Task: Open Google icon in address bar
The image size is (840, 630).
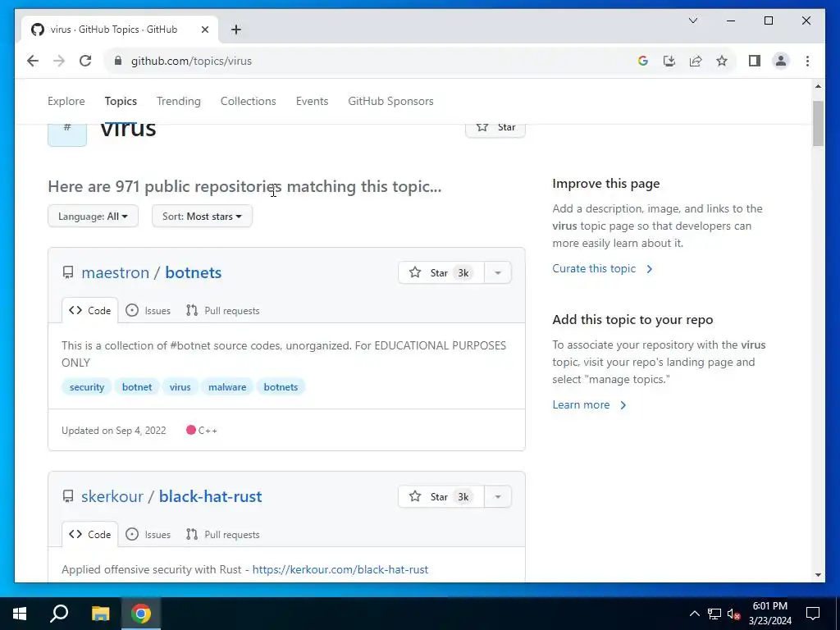Action: (643, 61)
